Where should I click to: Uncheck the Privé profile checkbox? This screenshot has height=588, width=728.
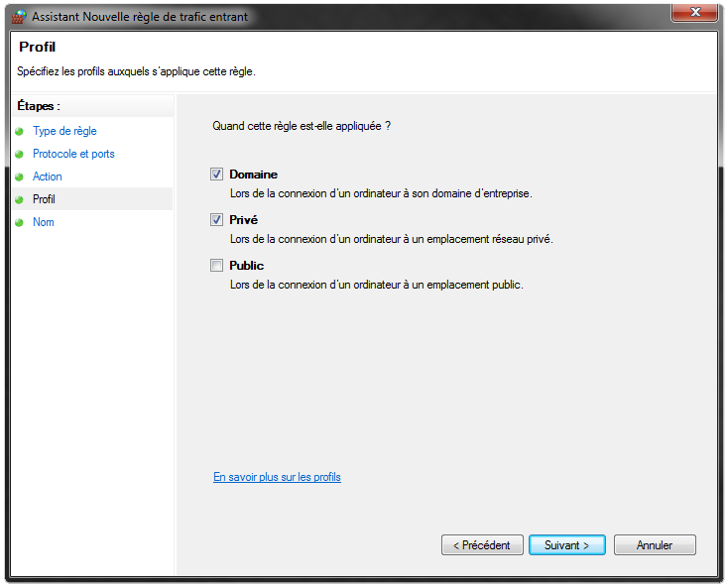click(x=216, y=219)
